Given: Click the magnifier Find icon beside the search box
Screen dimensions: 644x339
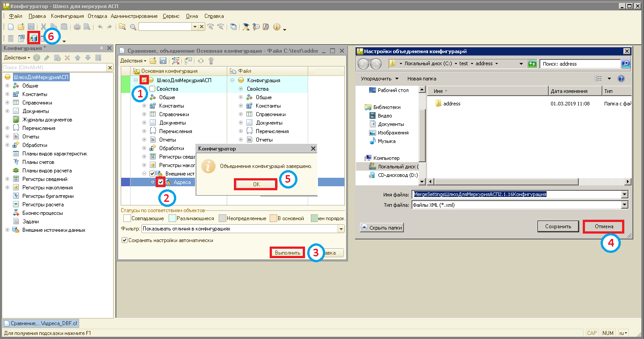Looking at the screenshot, I should [133, 27].
